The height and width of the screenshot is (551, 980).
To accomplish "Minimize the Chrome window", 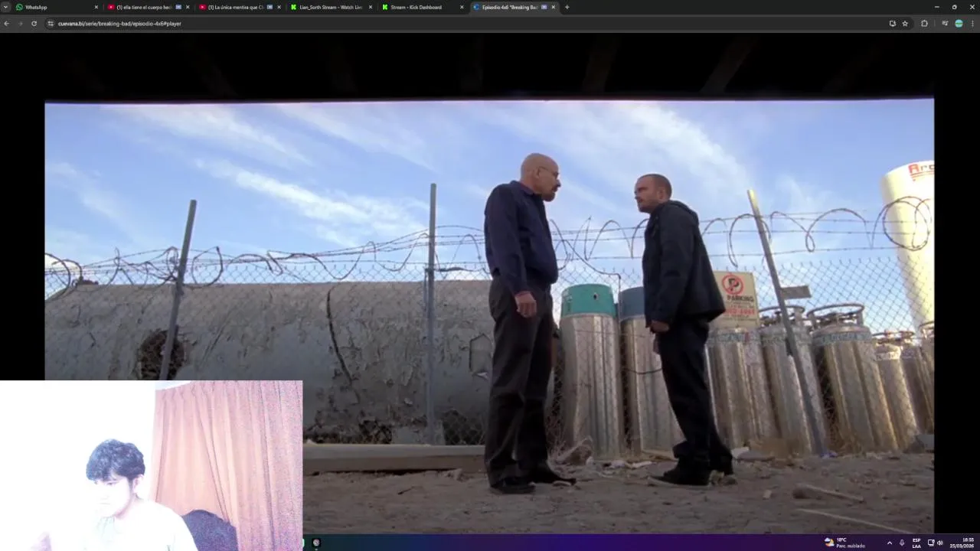I will pyautogui.click(x=936, y=7).
